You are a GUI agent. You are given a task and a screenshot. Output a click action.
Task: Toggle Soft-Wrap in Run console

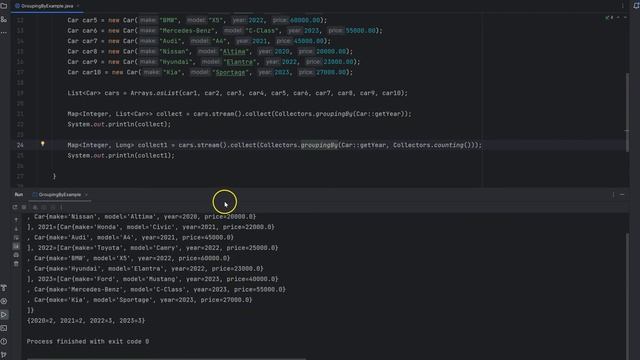pos(16,238)
